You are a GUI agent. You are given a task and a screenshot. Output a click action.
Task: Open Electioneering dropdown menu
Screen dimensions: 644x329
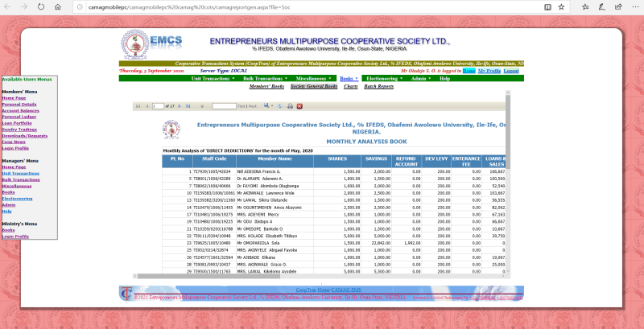point(384,78)
